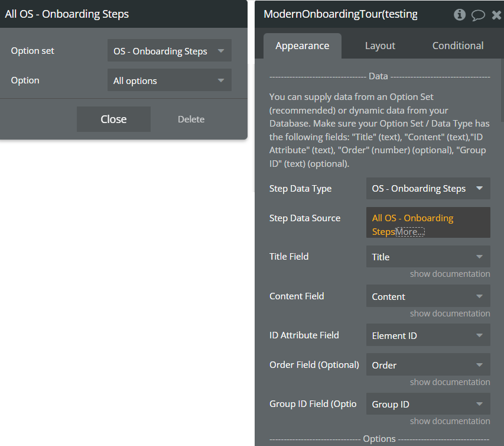Screen dimensions: 504x446
Task: Open the comment bubble icon
Action: pyautogui.click(x=478, y=15)
